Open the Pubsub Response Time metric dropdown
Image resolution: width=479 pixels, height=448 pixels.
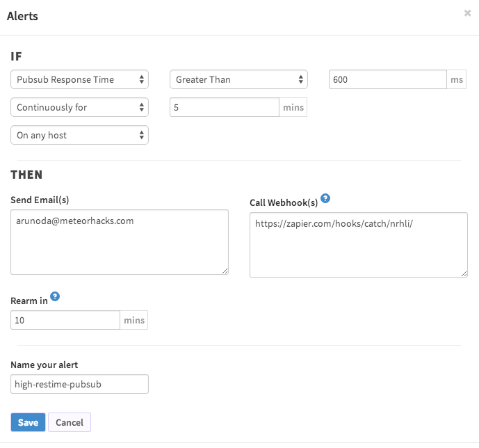80,79
